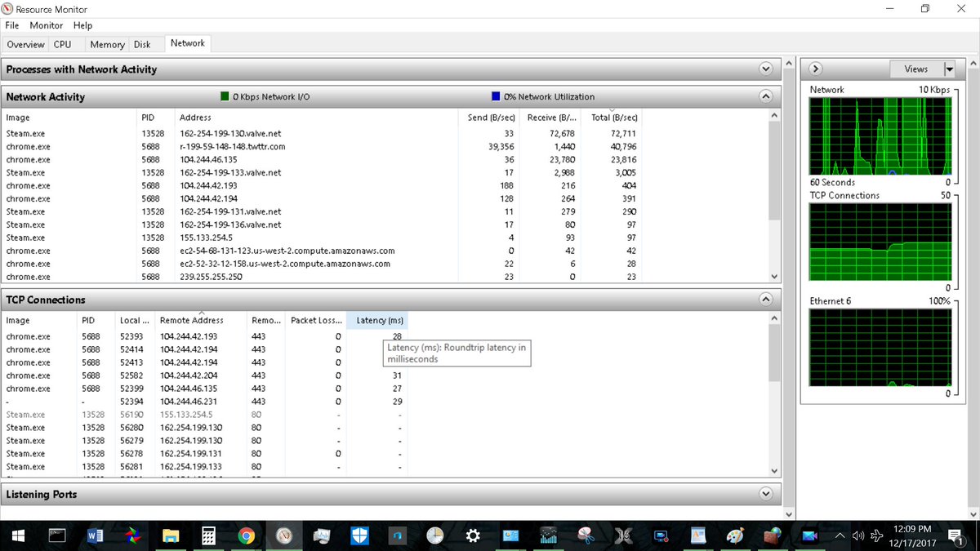Click the green Network I/O indicator square
Image resolution: width=980 pixels, height=551 pixels.
(225, 96)
